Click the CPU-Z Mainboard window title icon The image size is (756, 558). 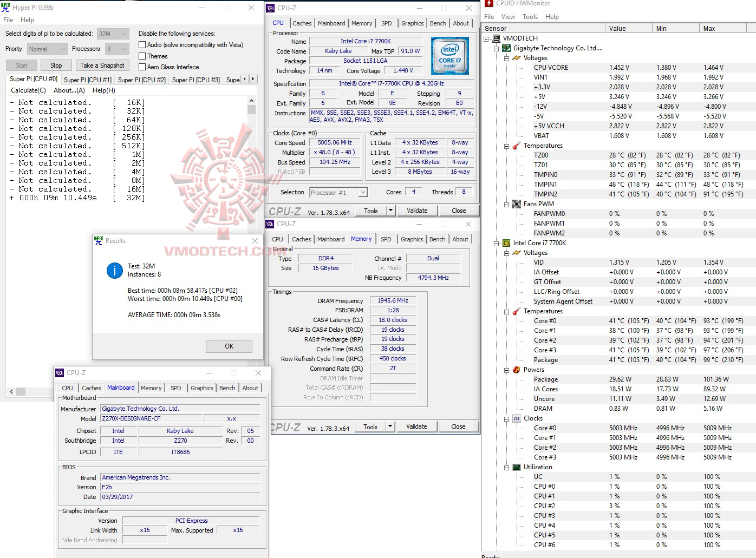click(60, 373)
